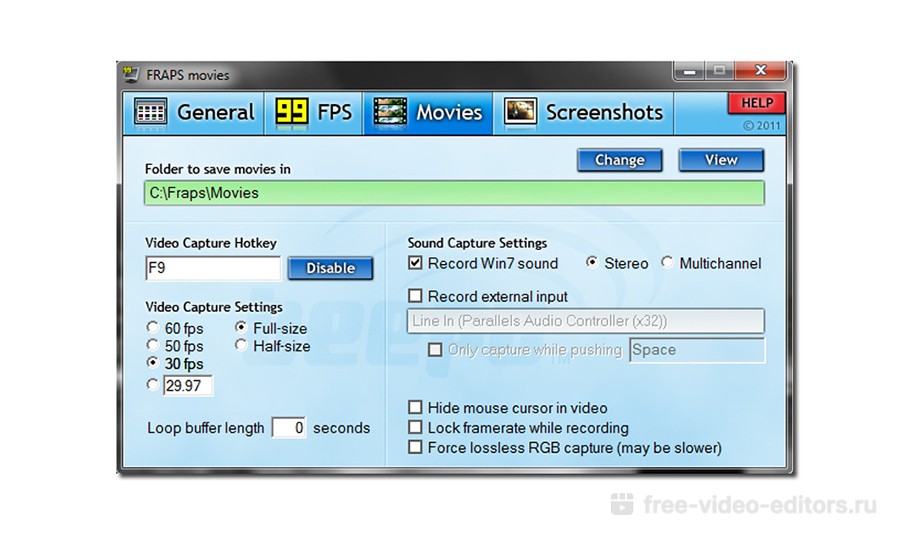The width and height of the screenshot is (900, 540).
Task: Click the General tab grid icon
Action: click(150, 112)
